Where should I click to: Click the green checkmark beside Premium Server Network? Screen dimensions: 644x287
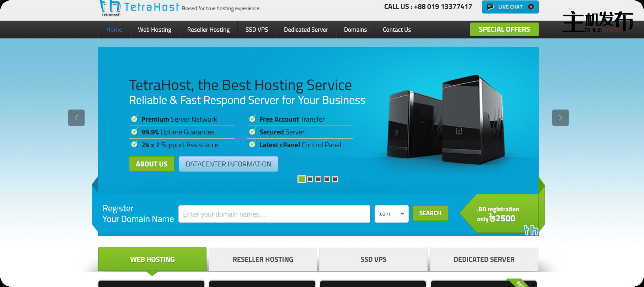pos(135,119)
